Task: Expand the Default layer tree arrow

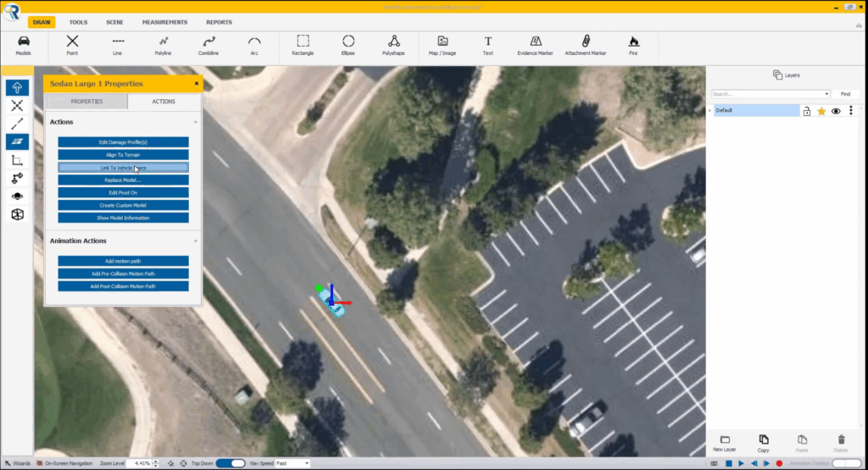Action: click(x=709, y=111)
